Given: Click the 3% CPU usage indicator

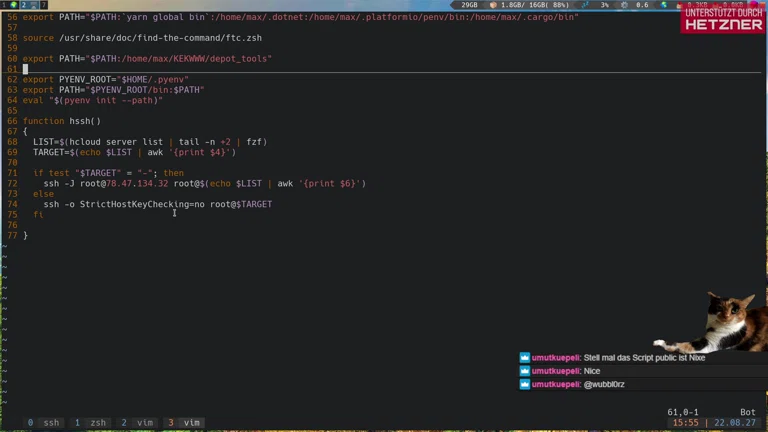Looking at the screenshot, I should point(603,5).
